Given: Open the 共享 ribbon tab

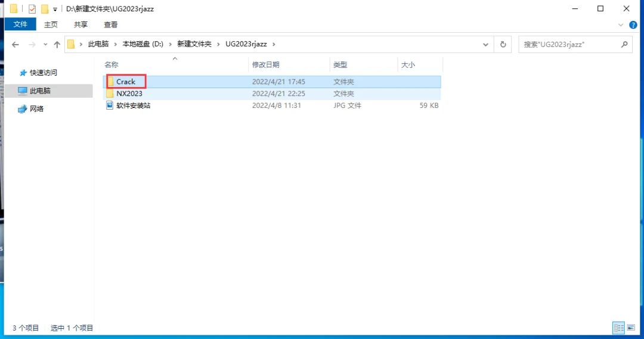Looking at the screenshot, I should pyautogui.click(x=80, y=24).
